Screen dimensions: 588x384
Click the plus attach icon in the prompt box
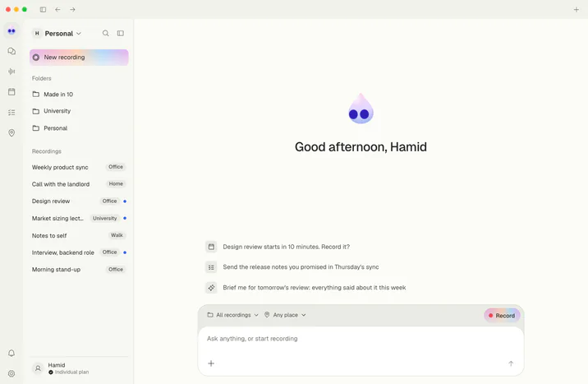[x=211, y=363]
